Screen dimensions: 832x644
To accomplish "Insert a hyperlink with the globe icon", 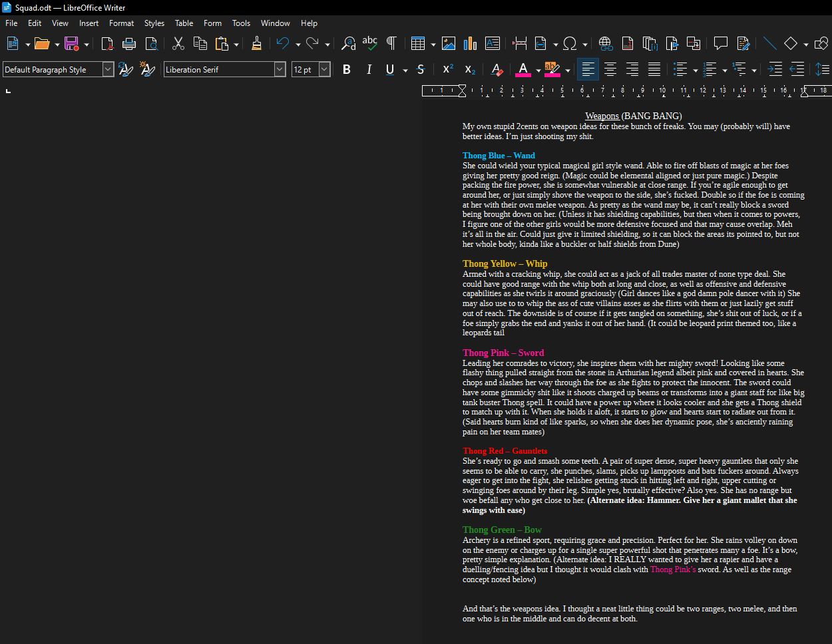I will [605, 43].
